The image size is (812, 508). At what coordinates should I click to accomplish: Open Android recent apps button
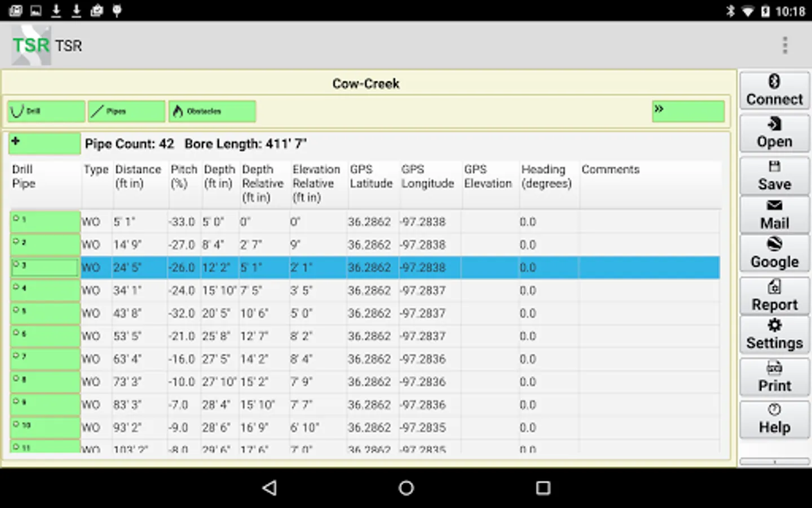pyautogui.click(x=543, y=488)
